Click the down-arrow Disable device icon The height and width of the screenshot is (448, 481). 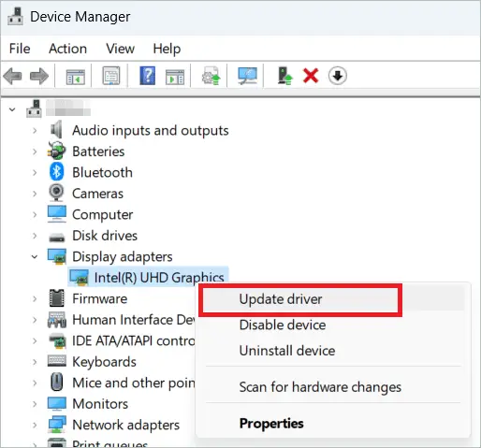click(x=338, y=76)
